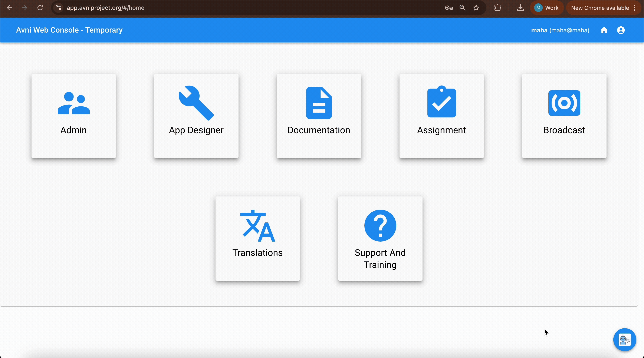The image size is (644, 358).
Task: Open the Documentation file icon
Action: click(x=319, y=103)
